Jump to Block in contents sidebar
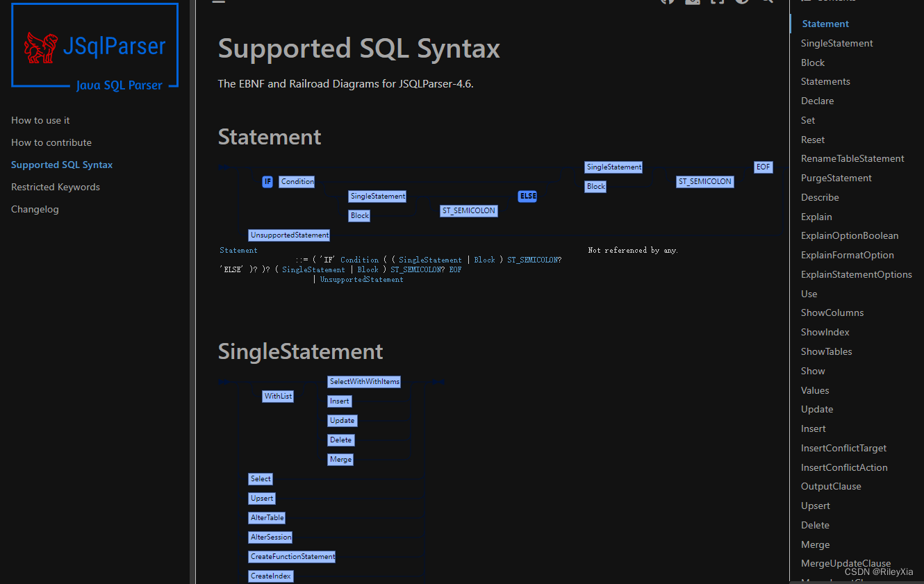 pyautogui.click(x=812, y=62)
